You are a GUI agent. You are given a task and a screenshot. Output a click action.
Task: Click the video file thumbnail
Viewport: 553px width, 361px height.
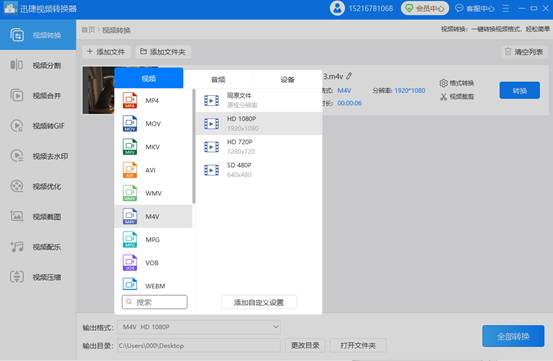(x=98, y=90)
